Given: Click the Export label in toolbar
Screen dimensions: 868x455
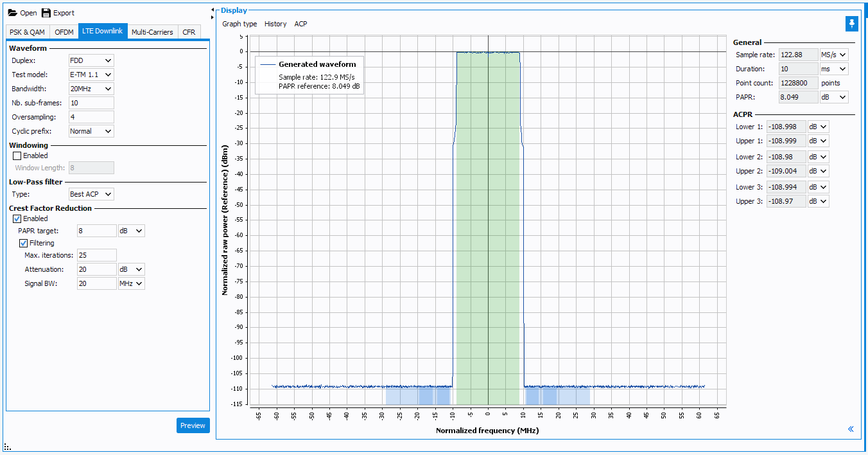Looking at the screenshot, I should (x=64, y=13).
